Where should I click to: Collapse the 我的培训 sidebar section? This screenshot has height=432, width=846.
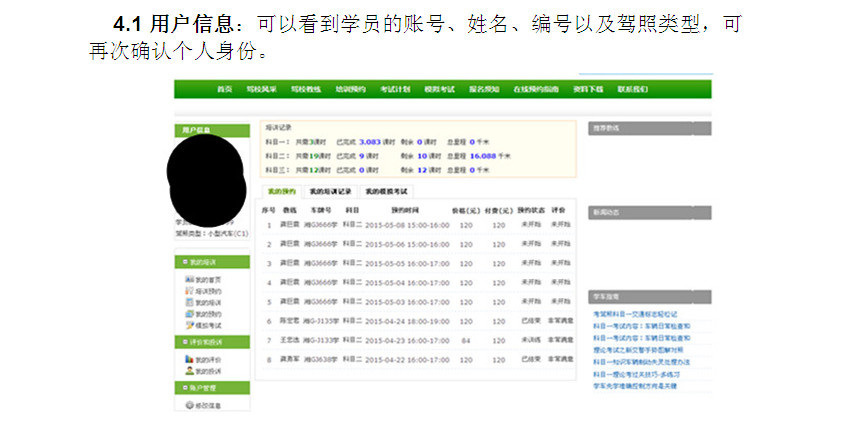185,262
